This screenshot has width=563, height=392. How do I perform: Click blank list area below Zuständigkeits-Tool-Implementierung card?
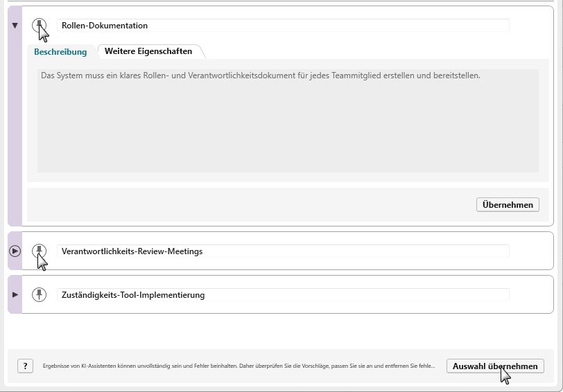(x=281, y=330)
